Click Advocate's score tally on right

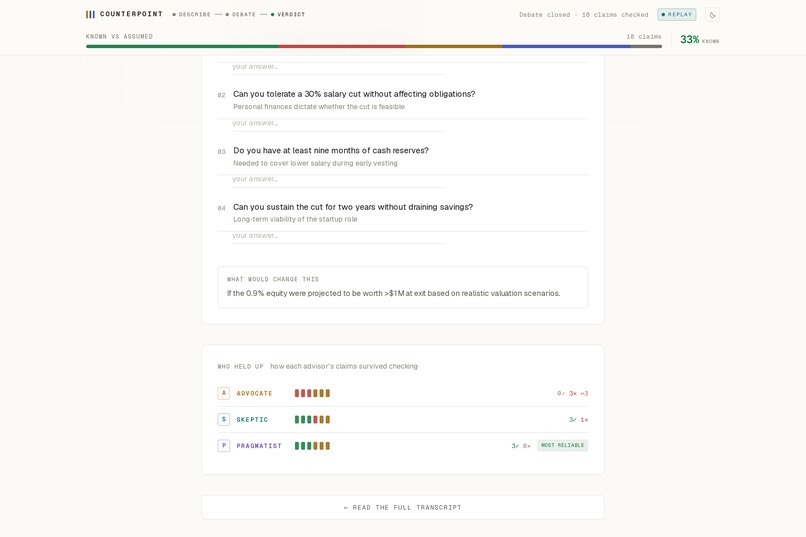pos(572,393)
